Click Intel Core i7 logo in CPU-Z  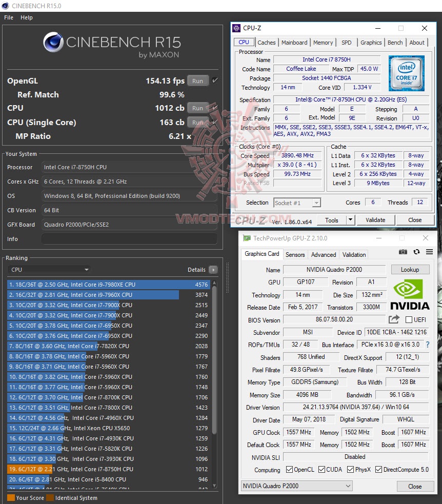(x=406, y=73)
